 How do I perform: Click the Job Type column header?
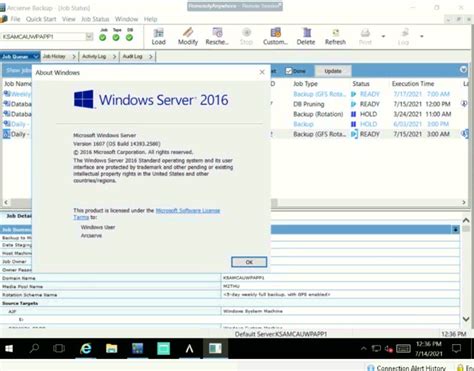click(x=305, y=84)
